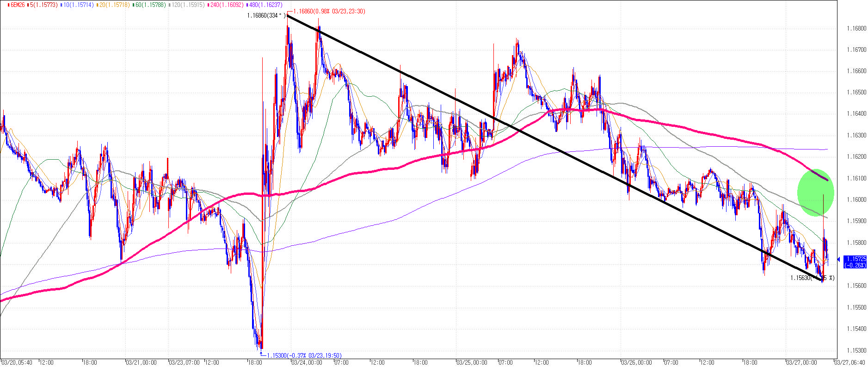868x367 pixels.
Task: Click the 1.16600 price axis label
Action: (856, 71)
